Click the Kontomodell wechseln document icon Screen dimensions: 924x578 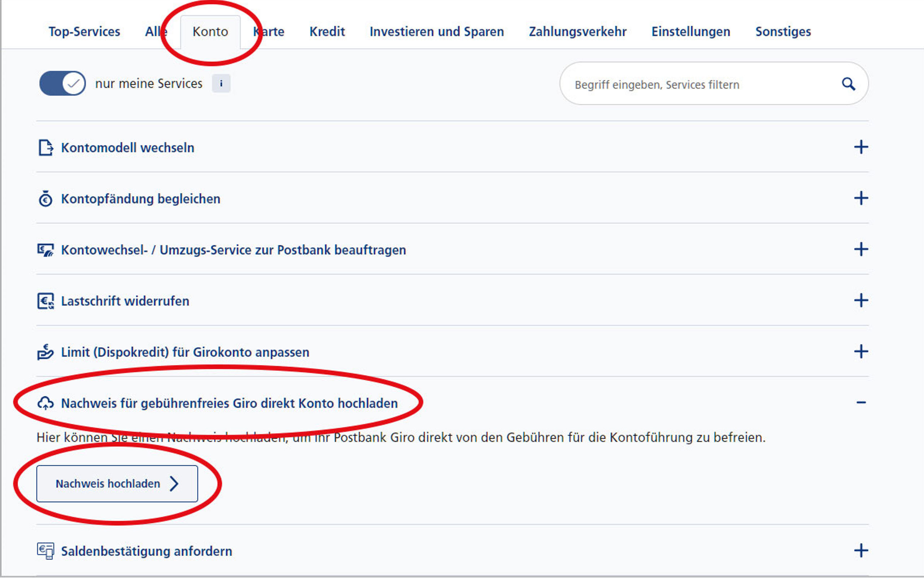coord(45,147)
